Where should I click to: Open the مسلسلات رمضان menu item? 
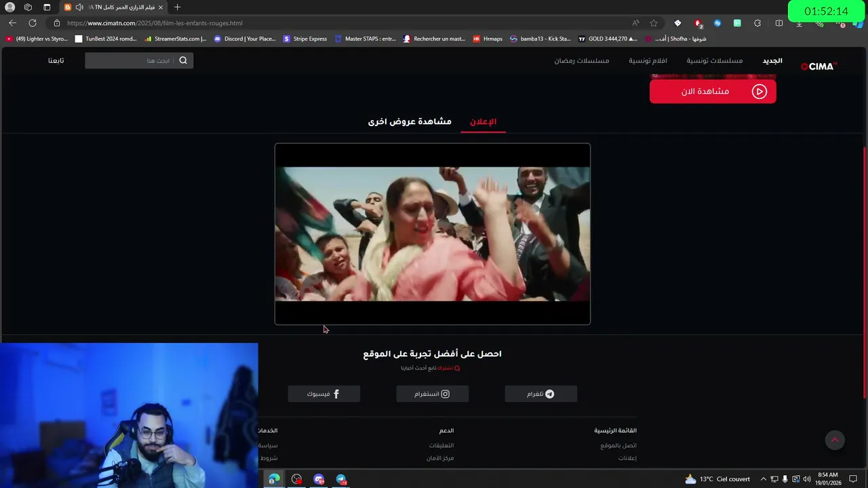coord(582,61)
